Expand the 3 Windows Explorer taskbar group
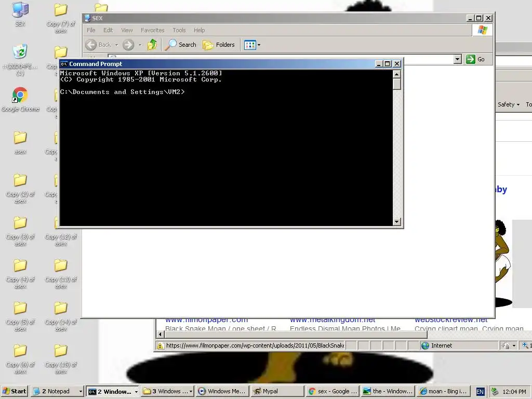Viewport: 532px width, 399px height. tap(168, 391)
